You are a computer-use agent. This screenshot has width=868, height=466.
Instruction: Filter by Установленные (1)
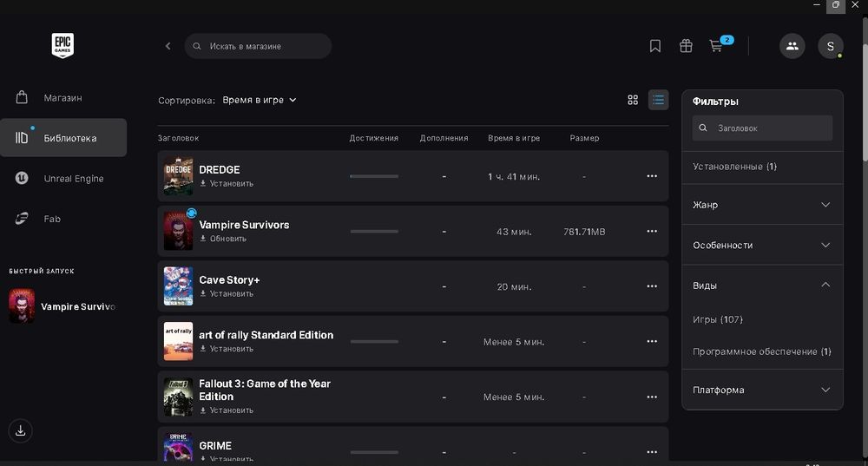coord(735,166)
